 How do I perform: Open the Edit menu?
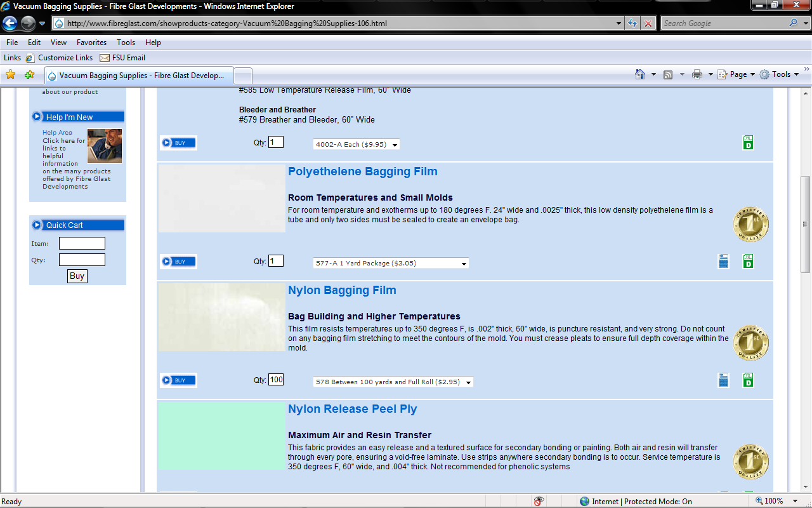(34, 43)
